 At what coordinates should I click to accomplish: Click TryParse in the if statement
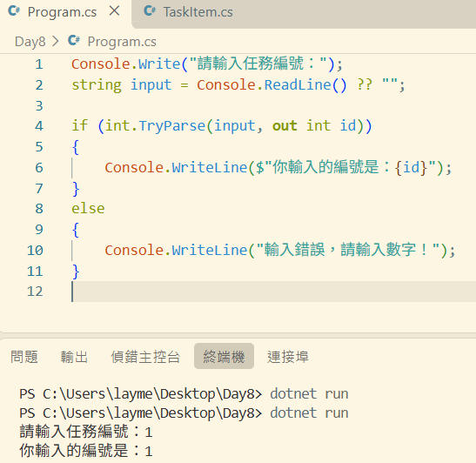click(x=172, y=126)
